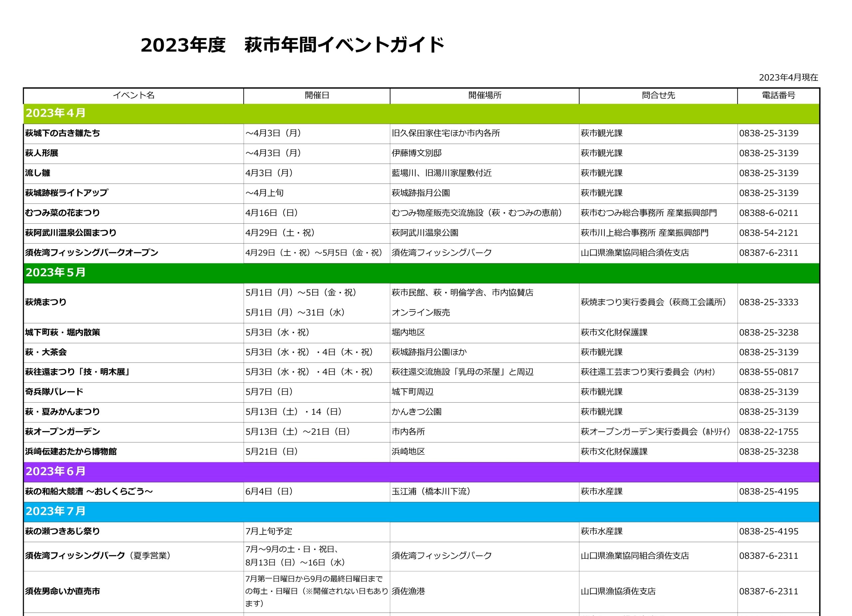Click event name 流し雛
Viewport: 852px width, 616px height.
coord(38,173)
